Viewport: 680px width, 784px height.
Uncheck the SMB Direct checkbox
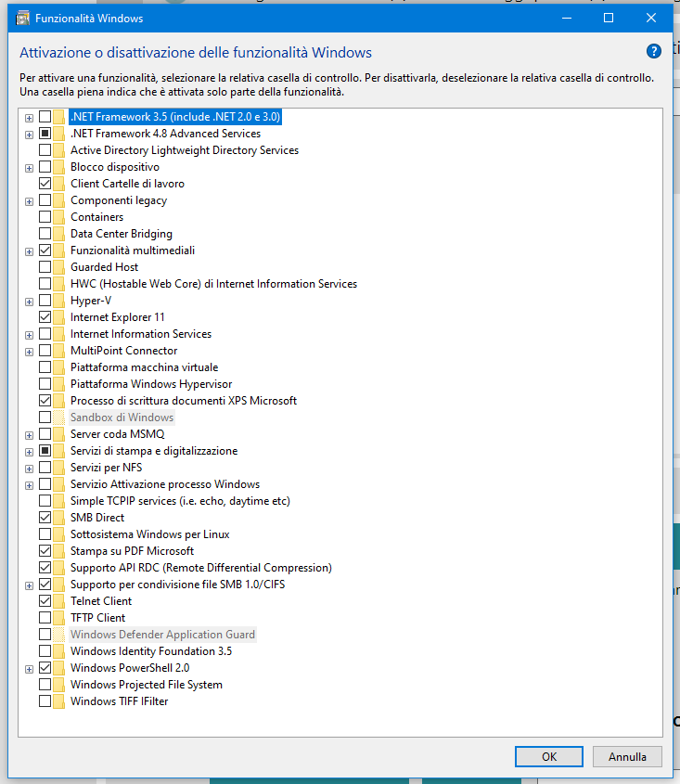[x=45, y=518]
